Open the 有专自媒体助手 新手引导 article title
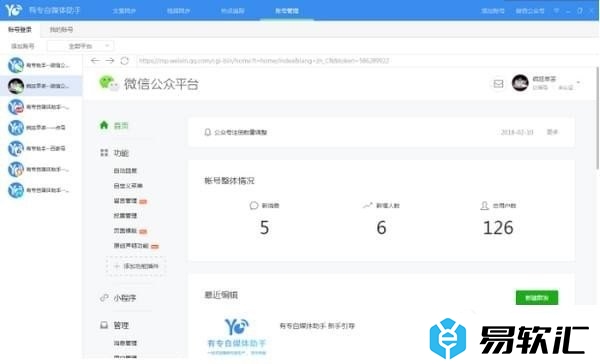Image resolution: width=600 pixels, height=364 pixels. pos(317,326)
